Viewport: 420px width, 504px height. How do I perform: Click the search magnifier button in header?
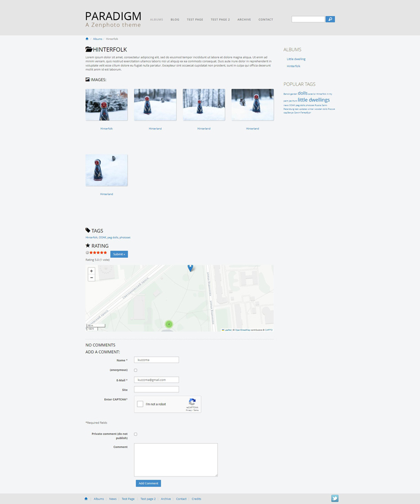330,19
